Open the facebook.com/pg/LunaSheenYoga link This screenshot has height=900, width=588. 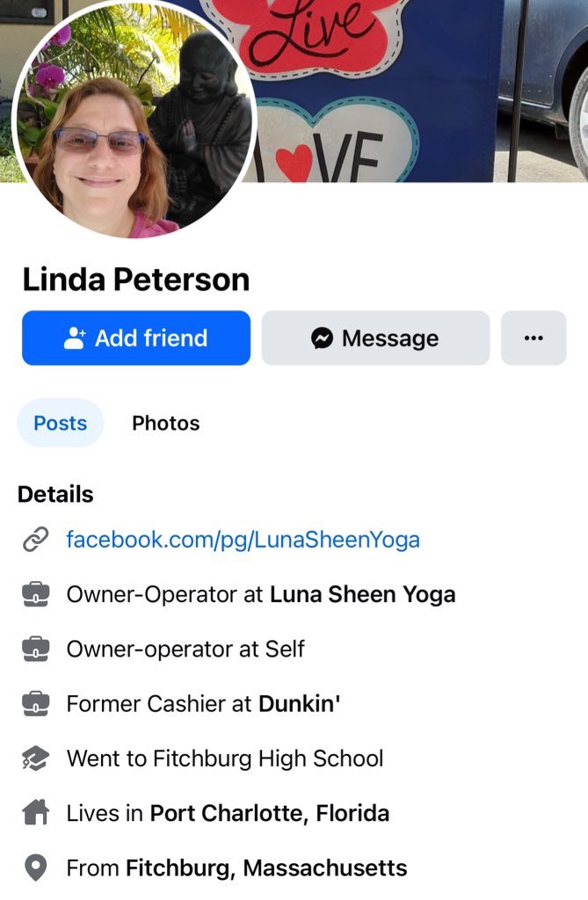(243, 540)
